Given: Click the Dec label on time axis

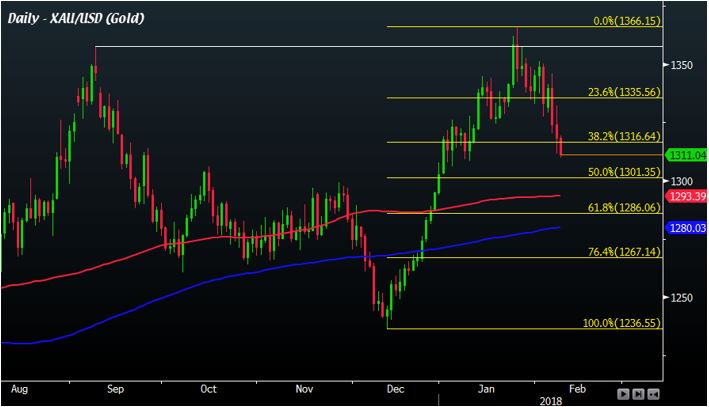Looking at the screenshot, I should (x=396, y=389).
